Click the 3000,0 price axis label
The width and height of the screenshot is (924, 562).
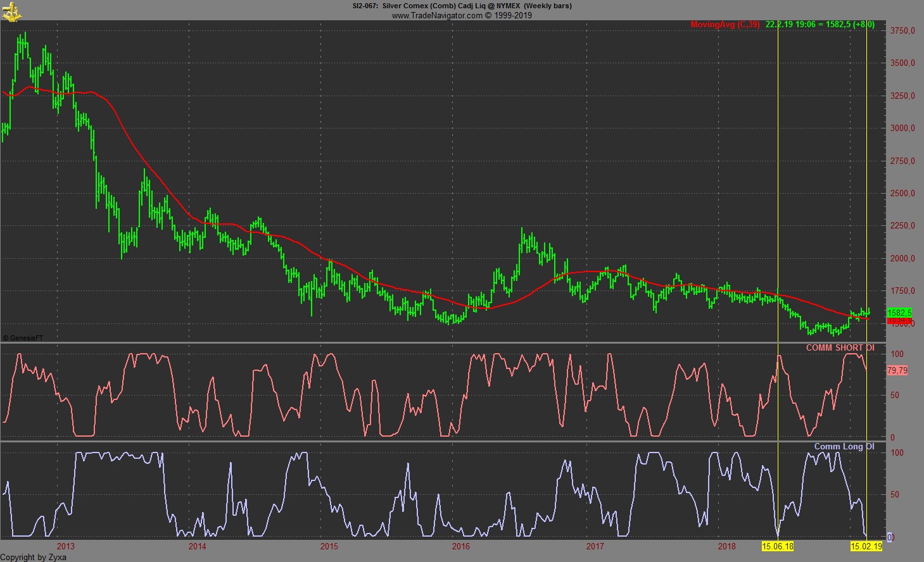click(x=902, y=128)
